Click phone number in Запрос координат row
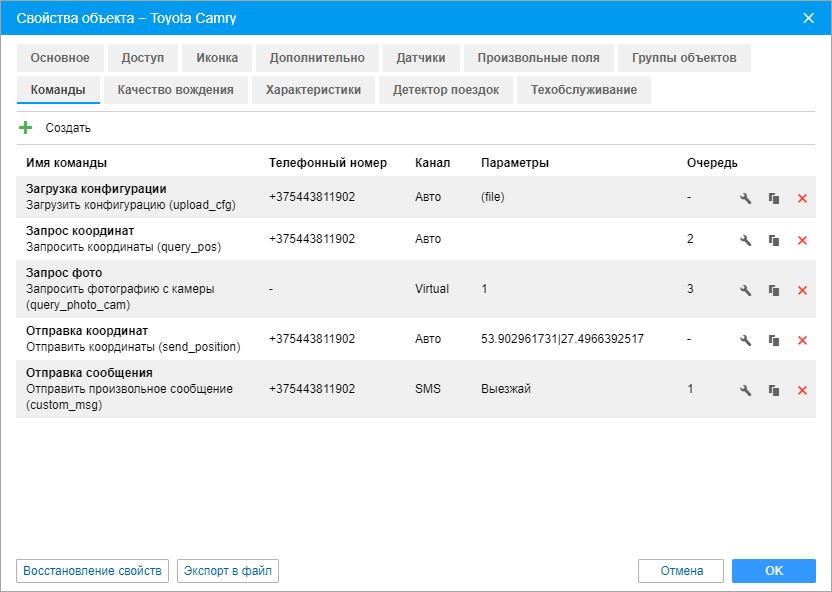The width and height of the screenshot is (832, 592). pos(312,239)
